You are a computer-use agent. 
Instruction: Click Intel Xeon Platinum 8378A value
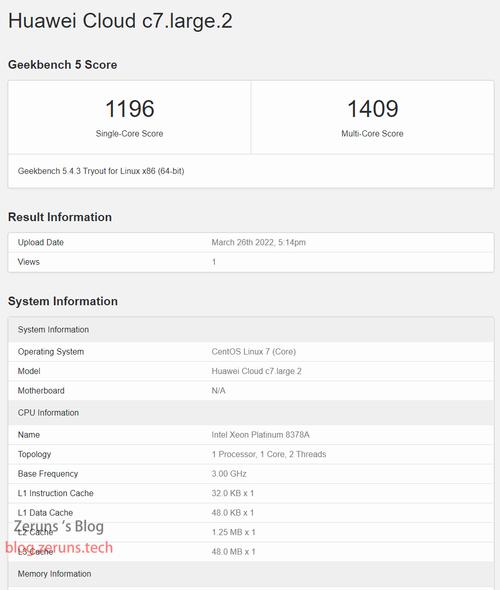(x=260, y=435)
